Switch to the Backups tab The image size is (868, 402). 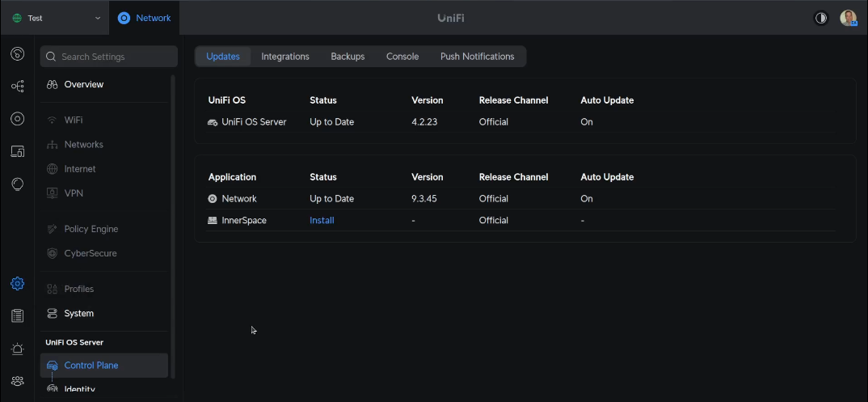point(348,57)
